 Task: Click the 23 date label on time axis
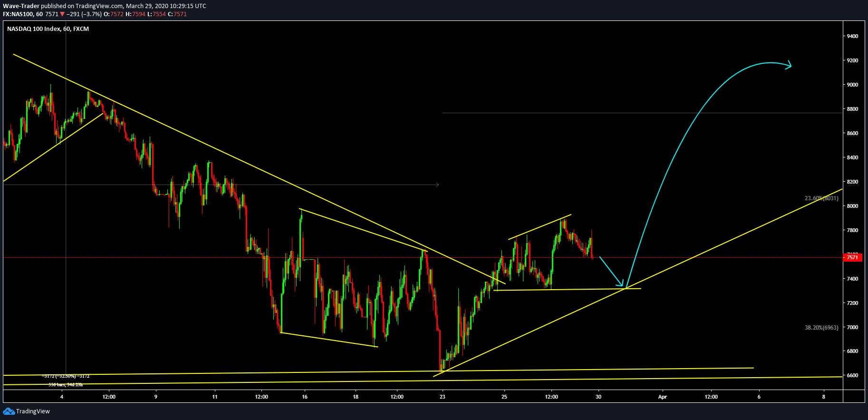(443, 397)
